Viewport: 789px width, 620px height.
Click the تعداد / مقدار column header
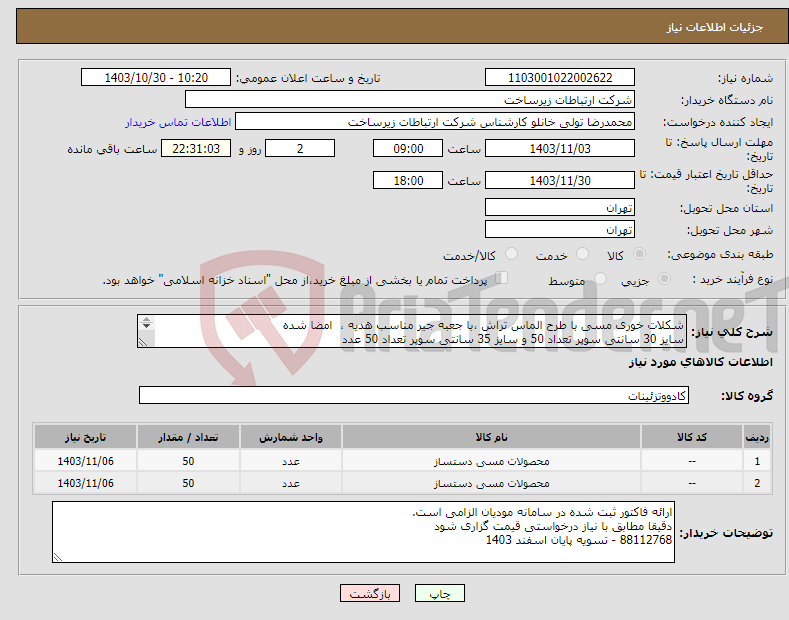[x=188, y=437]
